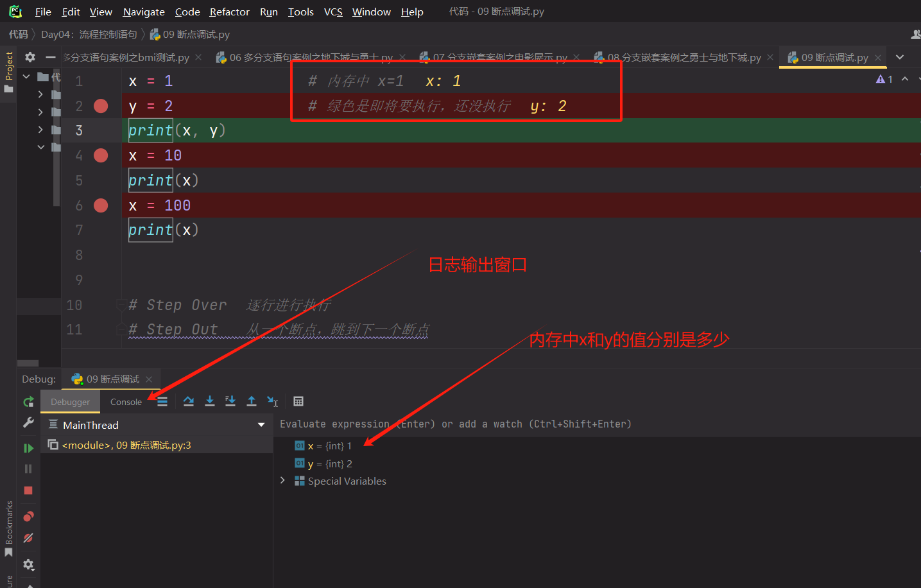Toggle the breakpoint on line 2
921x588 pixels.
point(101,106)
